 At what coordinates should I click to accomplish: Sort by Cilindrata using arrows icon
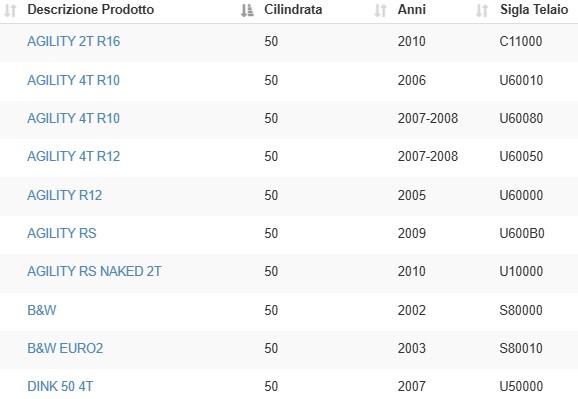pyautogui.click(x=380, y=11)
